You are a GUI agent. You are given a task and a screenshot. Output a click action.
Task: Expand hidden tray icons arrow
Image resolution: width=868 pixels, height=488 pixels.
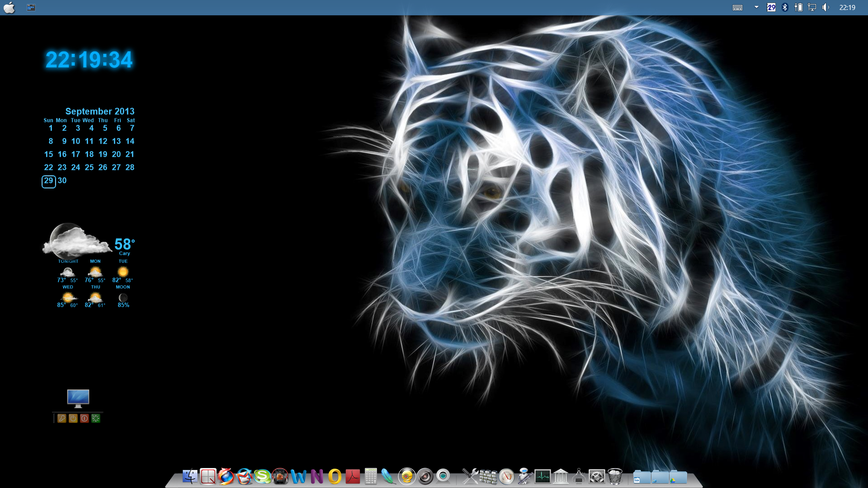click(x=756, y=7)
